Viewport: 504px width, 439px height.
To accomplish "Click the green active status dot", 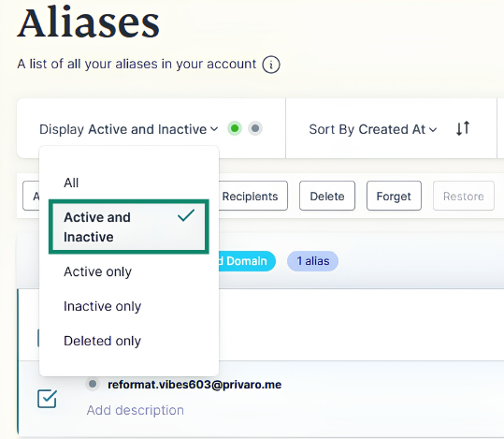I will tap(235, 129).
